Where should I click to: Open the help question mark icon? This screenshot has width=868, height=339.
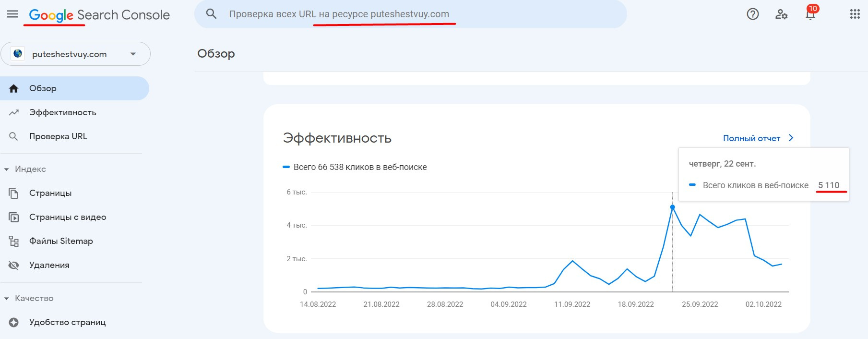coord(753,14)
